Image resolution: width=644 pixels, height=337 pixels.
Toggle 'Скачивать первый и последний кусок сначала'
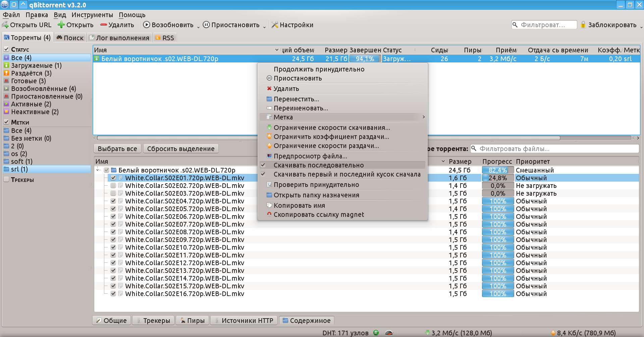342,174
